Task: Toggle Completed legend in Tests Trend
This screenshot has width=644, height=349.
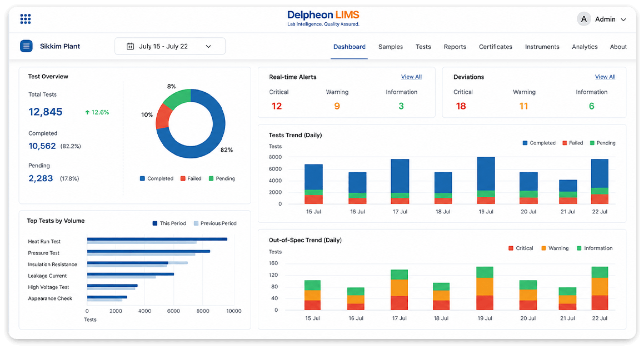Action: point(539,143)
